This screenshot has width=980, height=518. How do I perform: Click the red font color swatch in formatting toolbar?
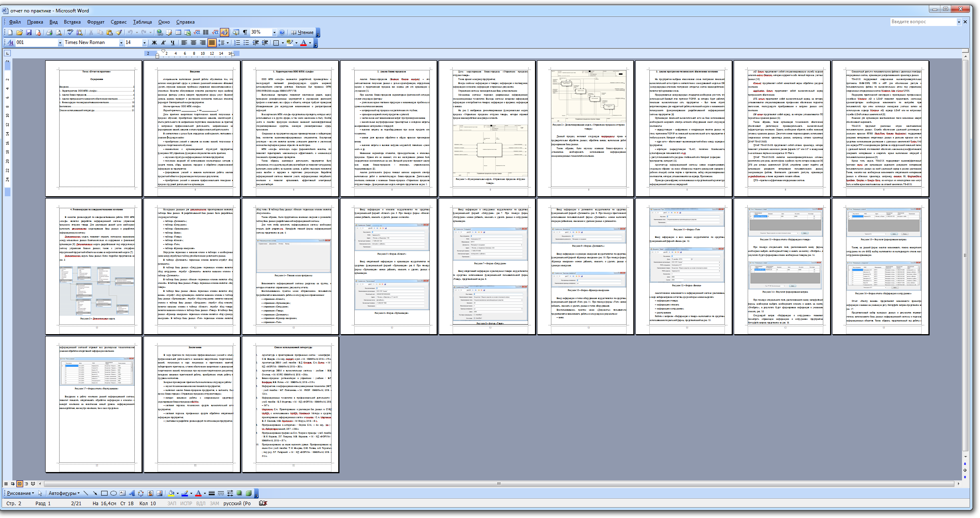point(303,43)
